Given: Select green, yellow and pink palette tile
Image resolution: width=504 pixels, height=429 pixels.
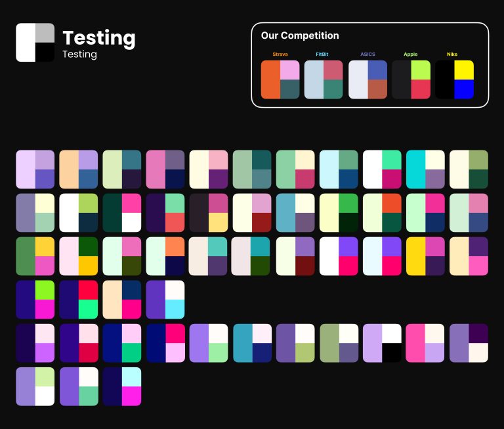Looking at the screenshot, I should coord(35,256).
